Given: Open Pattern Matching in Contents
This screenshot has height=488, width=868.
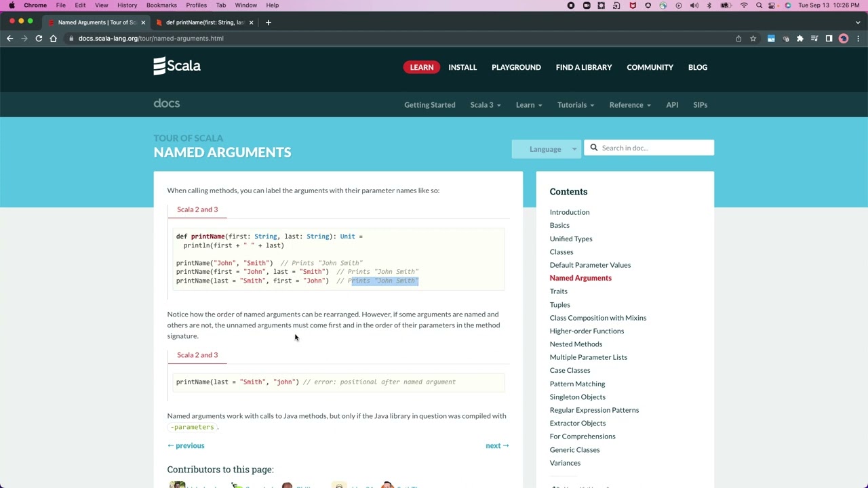Looking at the screenshot, I should pos(577,384).
